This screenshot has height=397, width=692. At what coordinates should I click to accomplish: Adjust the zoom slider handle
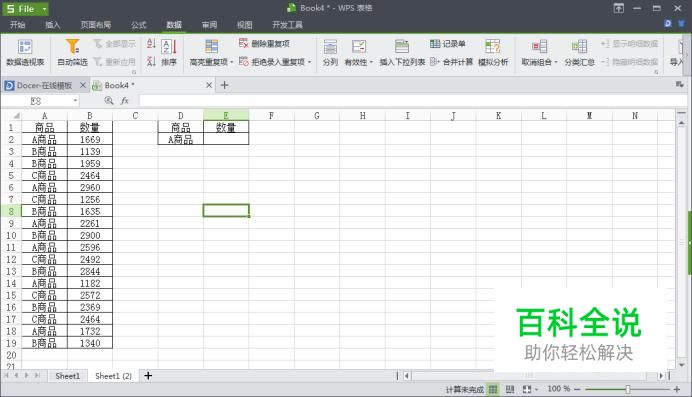[x=628, y=389]
